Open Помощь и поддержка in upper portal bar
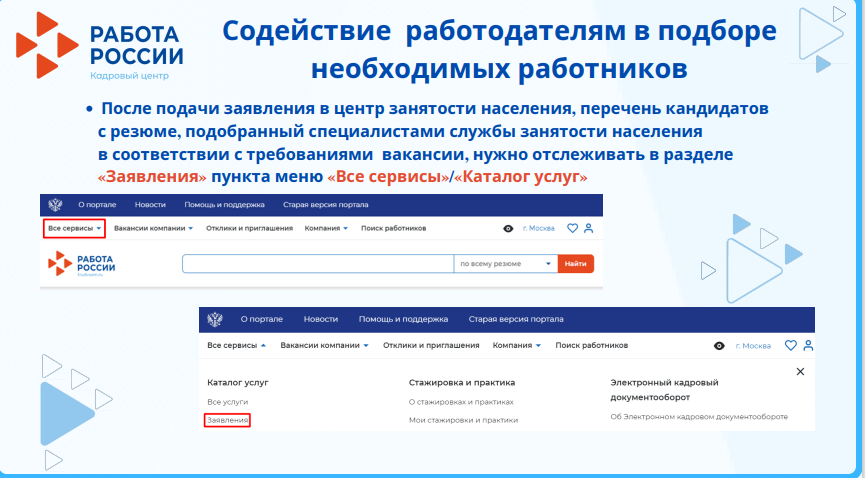 (x=224, y=205)
